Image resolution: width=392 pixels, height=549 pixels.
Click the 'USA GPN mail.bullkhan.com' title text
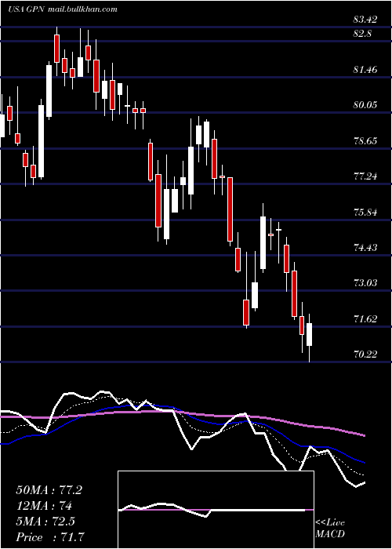click(x=62, y=9)
